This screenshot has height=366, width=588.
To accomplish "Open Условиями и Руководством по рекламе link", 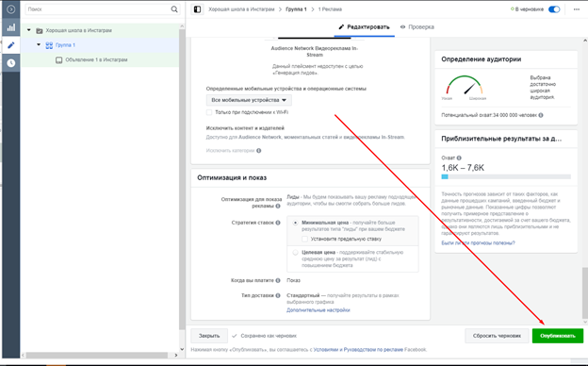I will point(358,349).
